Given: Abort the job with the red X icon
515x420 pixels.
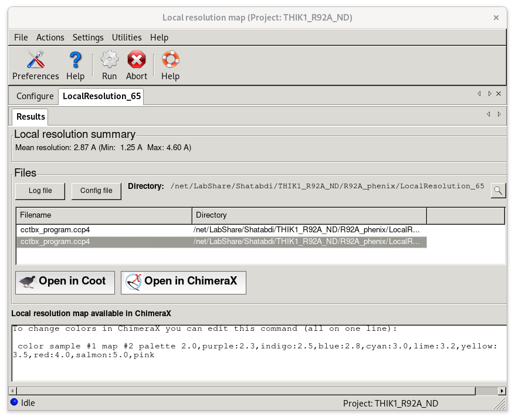Looking at the screenshot, I should (x=136, y=65).
